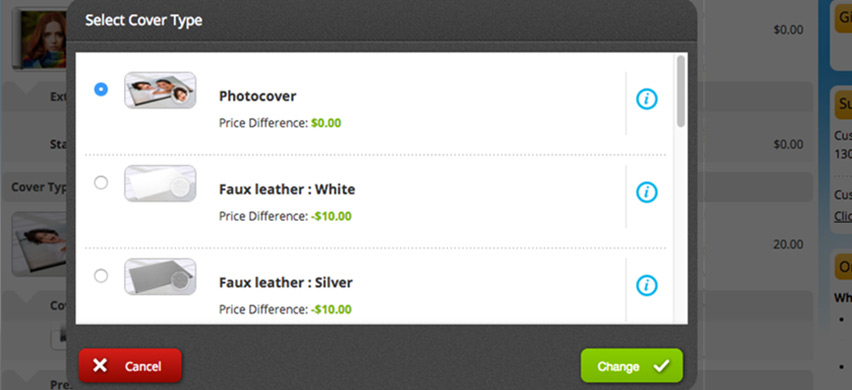Select the Photocover radio button
The image size is (852, 390).
coord(101,89)
